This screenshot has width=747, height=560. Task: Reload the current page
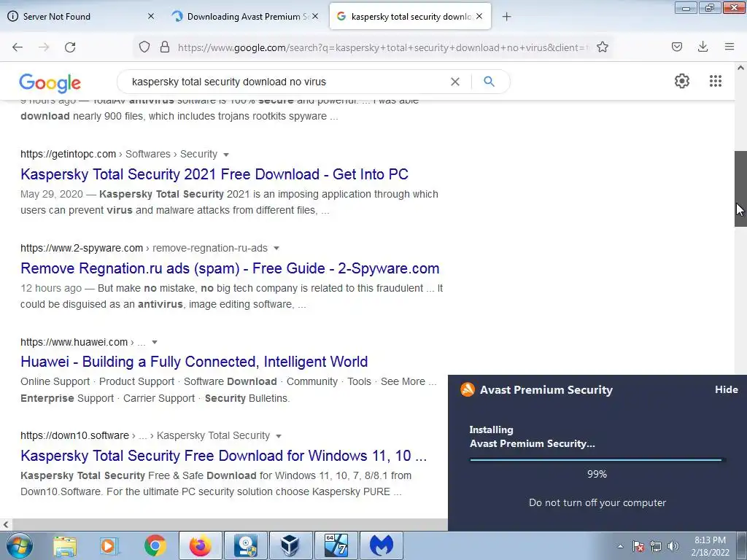pos(70,47)
